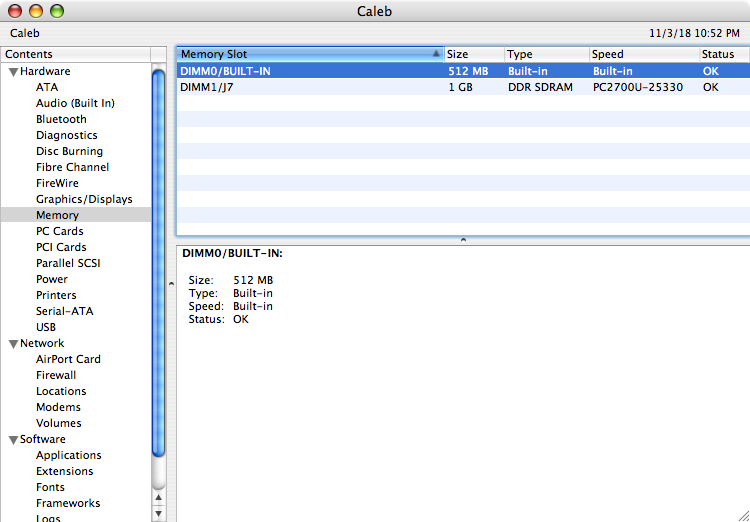Image resolution: width=750 pixels, height=522 pixels.
Task: Select the DIMM0/BUILT-IN row
Action: tap(463, 71)
